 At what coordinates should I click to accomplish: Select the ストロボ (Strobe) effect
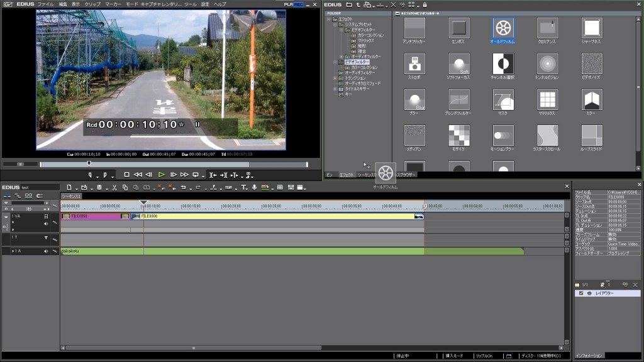(414, 64)
